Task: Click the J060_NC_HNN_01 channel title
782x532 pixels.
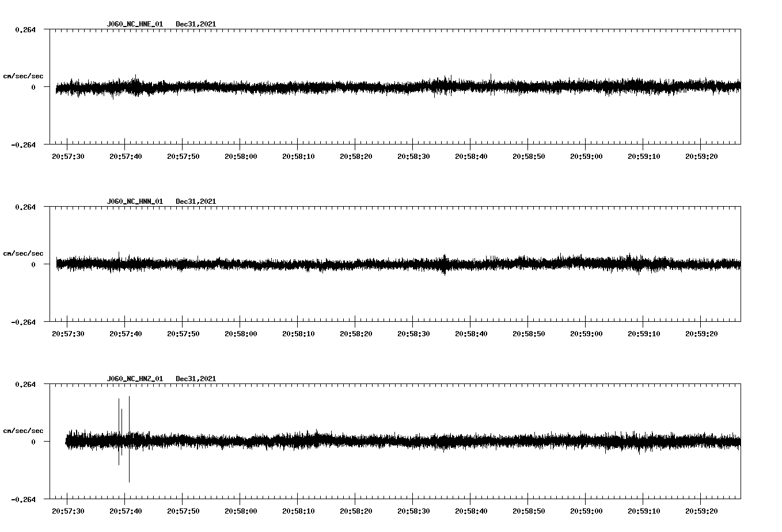Action: coord(135,202)
